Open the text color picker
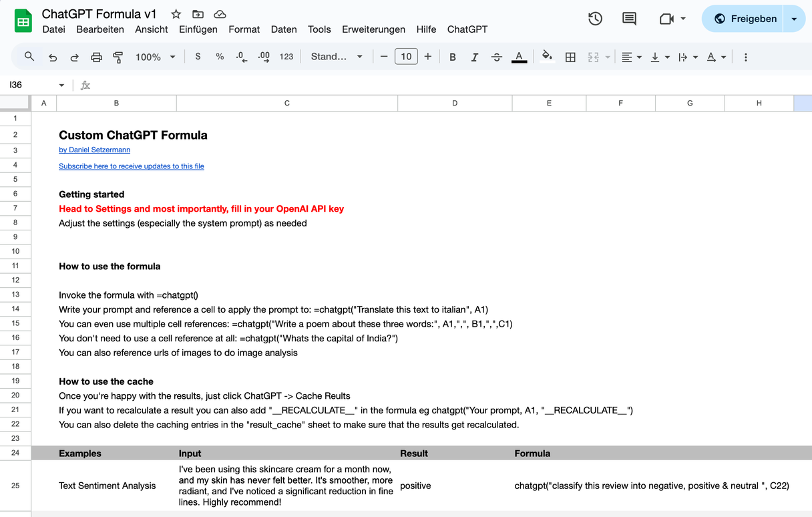This screenshot has width=812, height=517. 519,57
